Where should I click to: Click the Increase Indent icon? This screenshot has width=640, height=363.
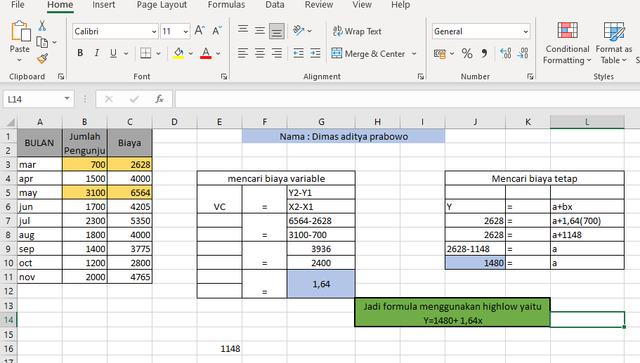tap(315, 53)
